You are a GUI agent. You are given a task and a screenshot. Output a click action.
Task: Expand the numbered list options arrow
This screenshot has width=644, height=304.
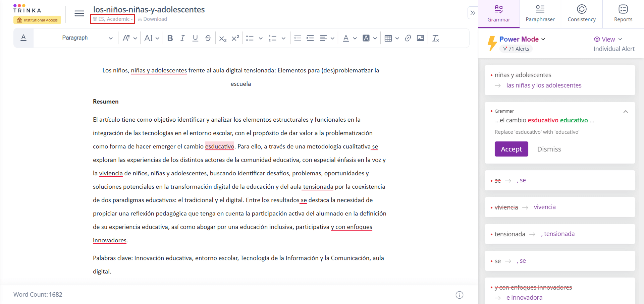[x=283, y=38]
